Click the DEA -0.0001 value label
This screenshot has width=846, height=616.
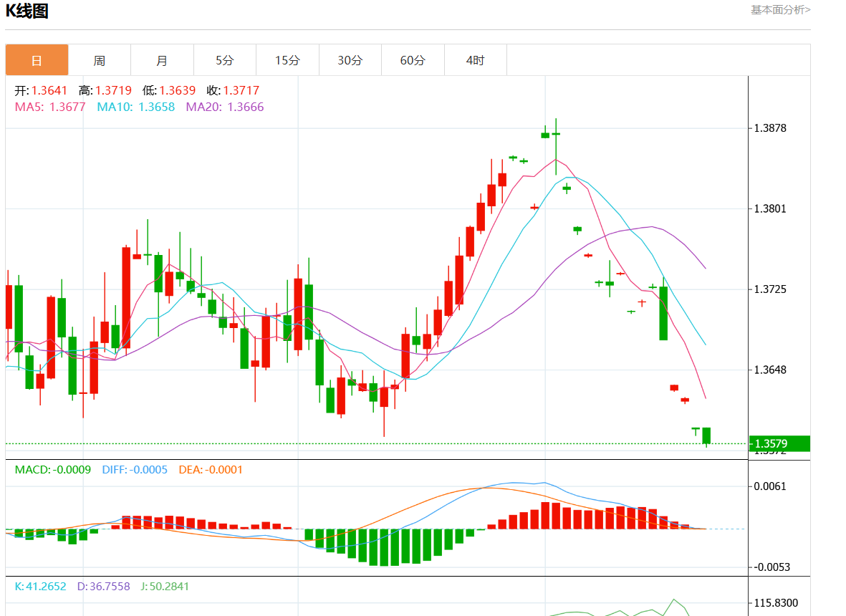[211, 470]
